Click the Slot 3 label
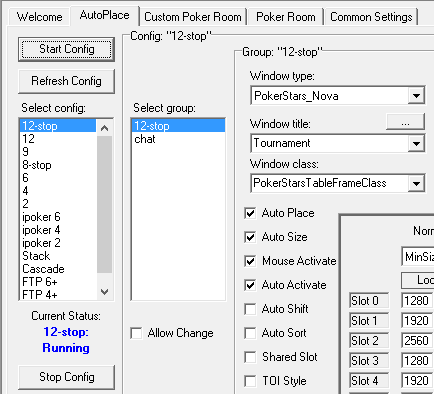 [x=369, y=361]
